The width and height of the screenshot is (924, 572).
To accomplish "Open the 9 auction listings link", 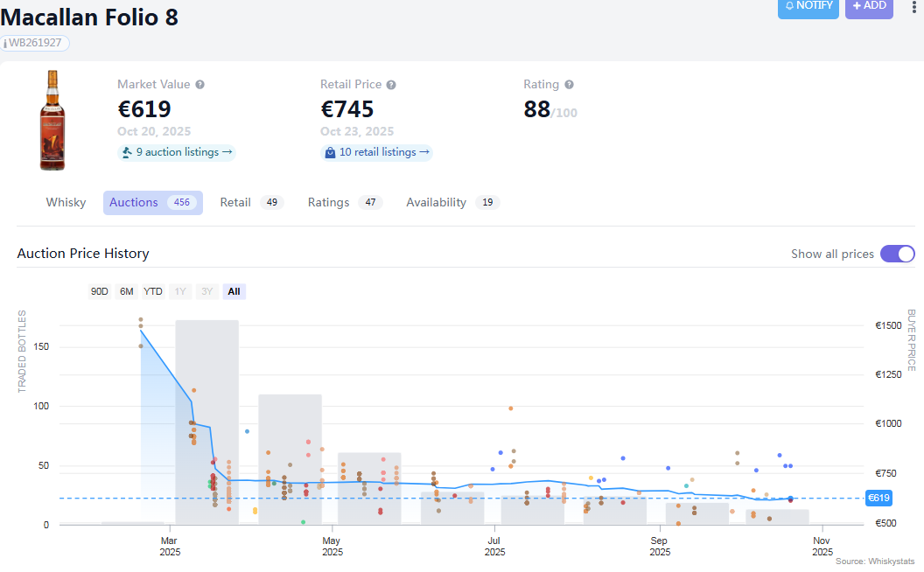I will coord(184,152).
